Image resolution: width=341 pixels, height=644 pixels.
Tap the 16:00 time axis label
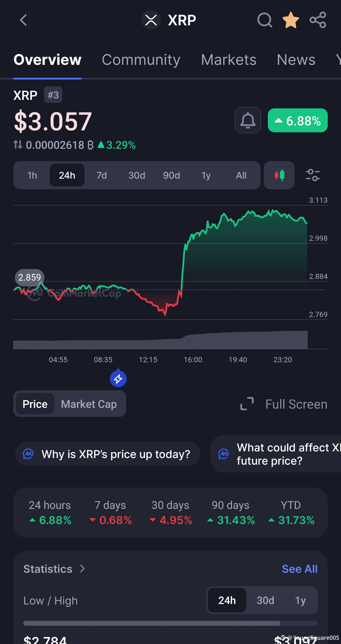[193, 360]
